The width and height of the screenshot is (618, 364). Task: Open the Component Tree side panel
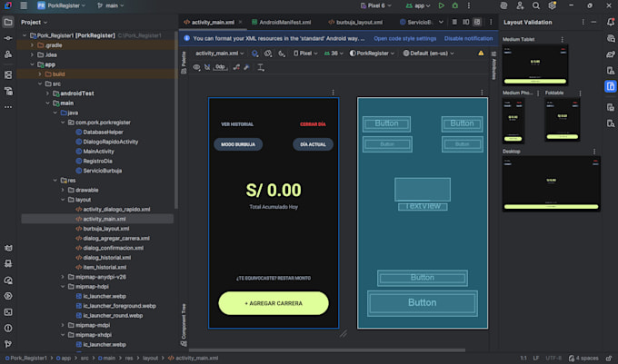(x=184, y=325)
